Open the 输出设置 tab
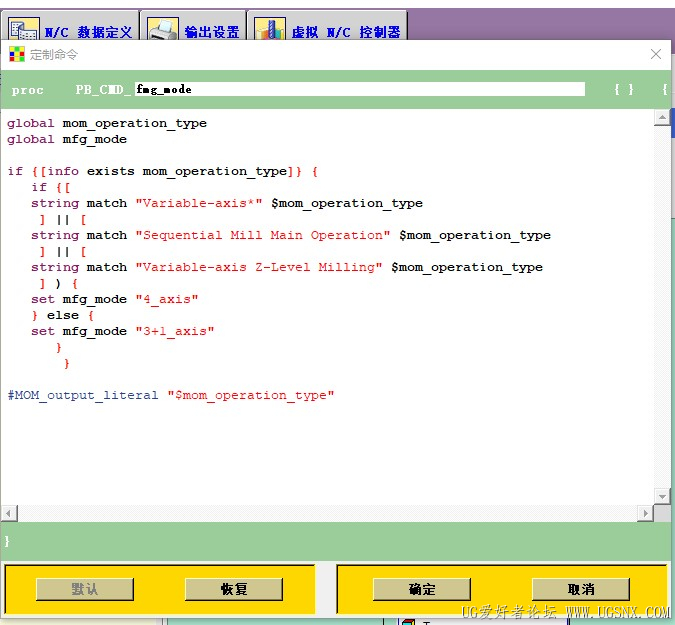Screen dimensions: 675x625 [212, 32]
